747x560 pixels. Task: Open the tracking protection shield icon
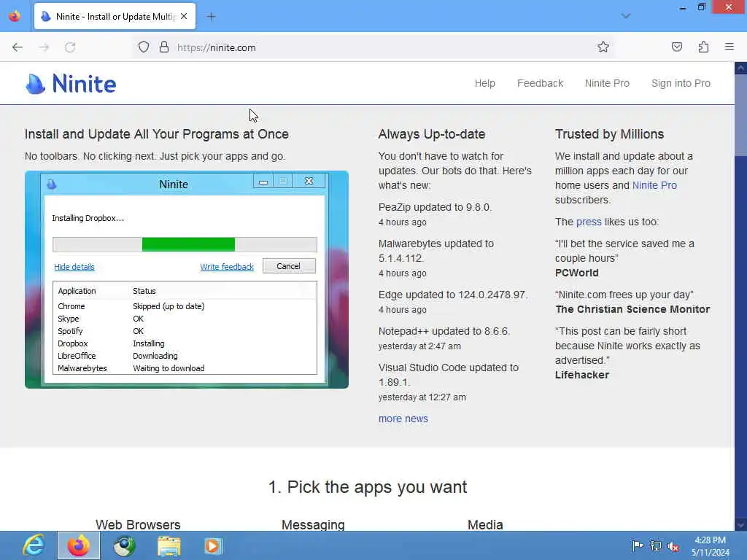(144, 47)
